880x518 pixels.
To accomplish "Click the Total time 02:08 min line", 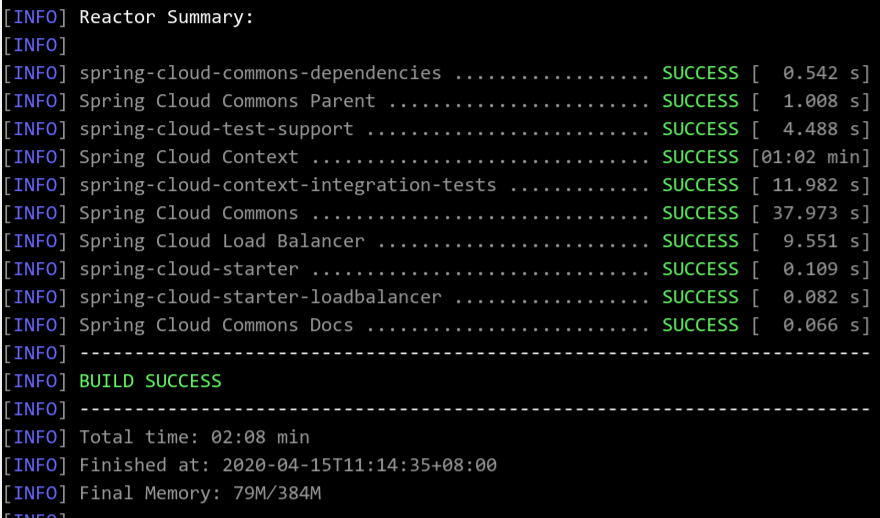I will point(194,437).
